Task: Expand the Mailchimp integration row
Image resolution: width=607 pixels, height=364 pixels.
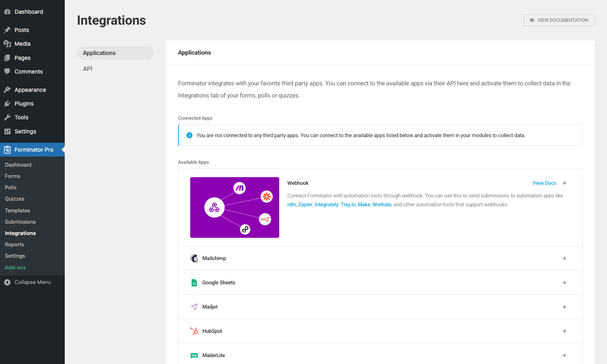Action: click(565, 258)
